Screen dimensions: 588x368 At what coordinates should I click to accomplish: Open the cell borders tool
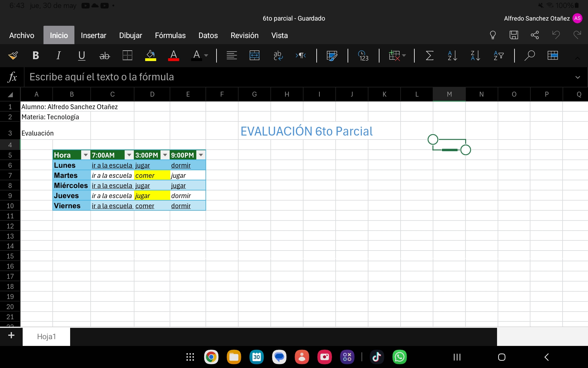tap(127, 56)
